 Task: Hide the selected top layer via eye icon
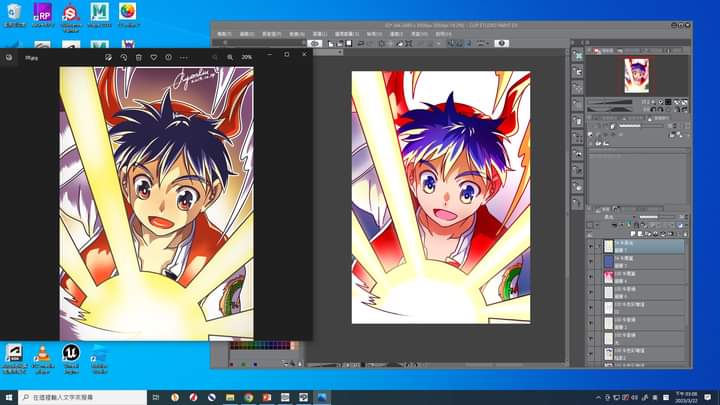[x=591, y=247]
